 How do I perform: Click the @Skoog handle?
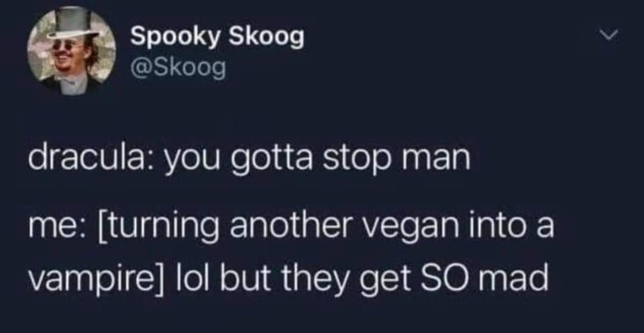(178, 68)
